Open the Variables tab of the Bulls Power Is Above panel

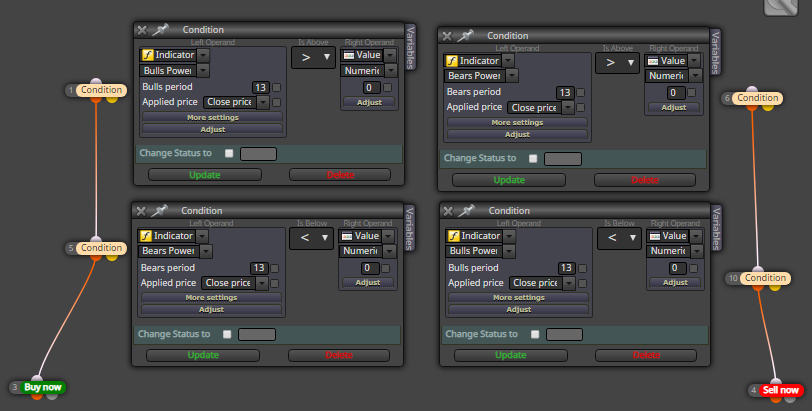point(410,48)
